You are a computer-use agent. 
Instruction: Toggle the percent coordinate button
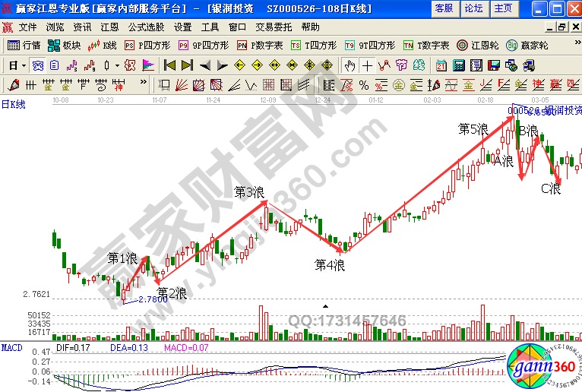click(x=363, y=84)
